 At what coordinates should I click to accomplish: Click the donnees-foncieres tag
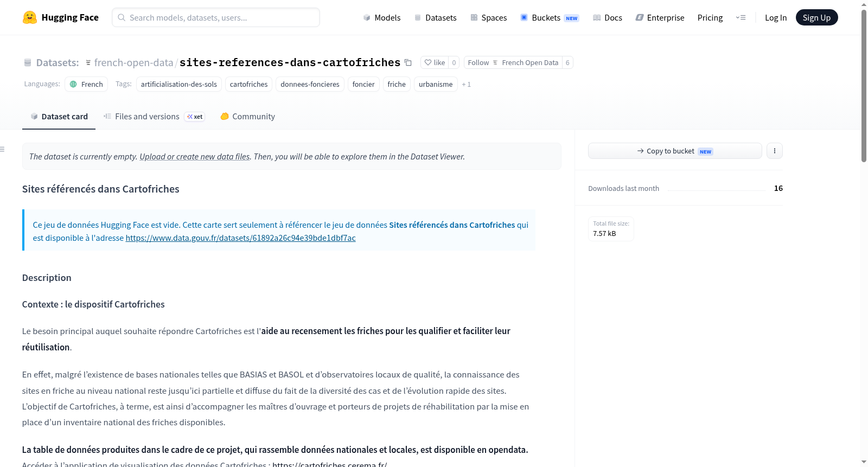(x=310, y=84)
